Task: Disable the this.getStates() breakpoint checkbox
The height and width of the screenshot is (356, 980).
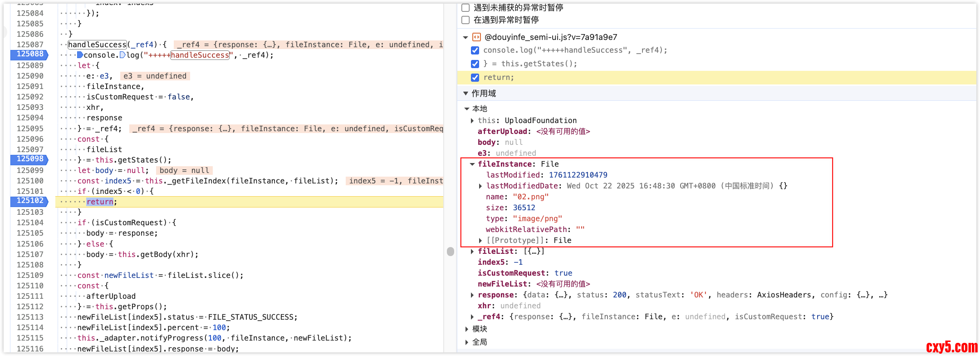Action: pyautogui.click(x=475, y=64)
